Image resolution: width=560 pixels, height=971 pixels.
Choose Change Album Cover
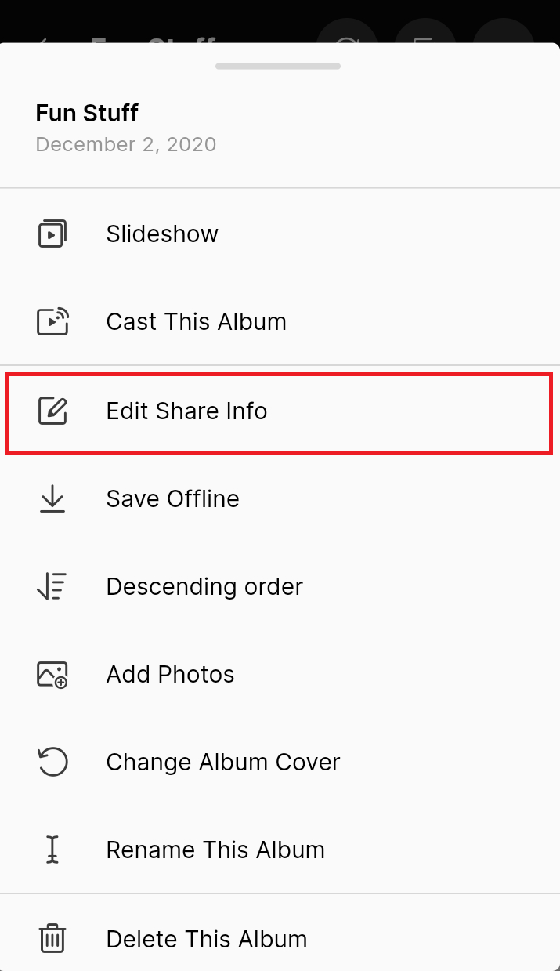coord(280,762)
